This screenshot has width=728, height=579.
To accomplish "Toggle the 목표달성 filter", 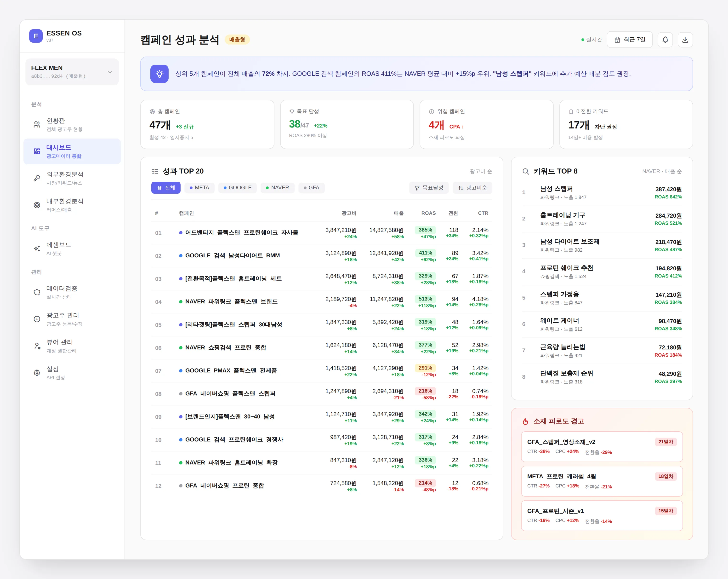I will click(x=428, y=188).
